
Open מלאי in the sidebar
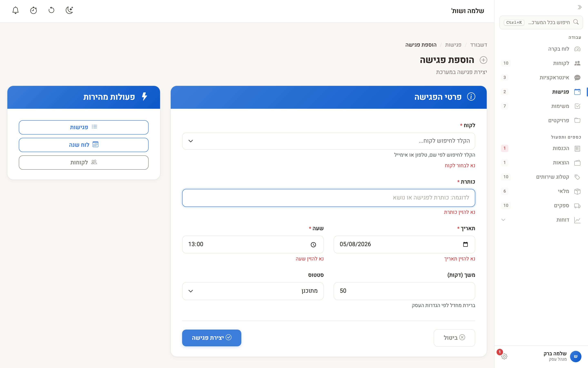click(x=541, y=191)
